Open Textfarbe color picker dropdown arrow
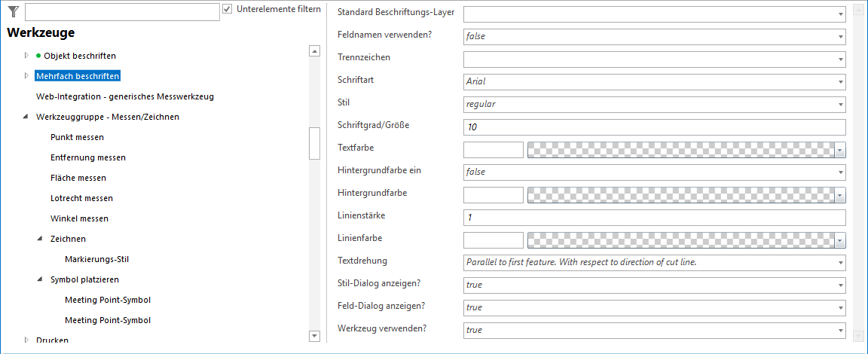Screen dimensions: 868x354 pos(839,150)
